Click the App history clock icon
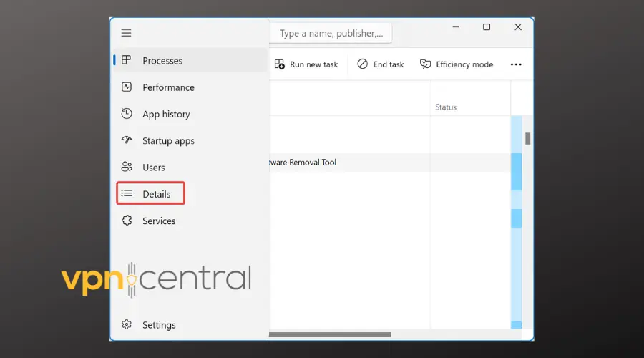This screenshot has height=358, width=644. click(127, 114)
